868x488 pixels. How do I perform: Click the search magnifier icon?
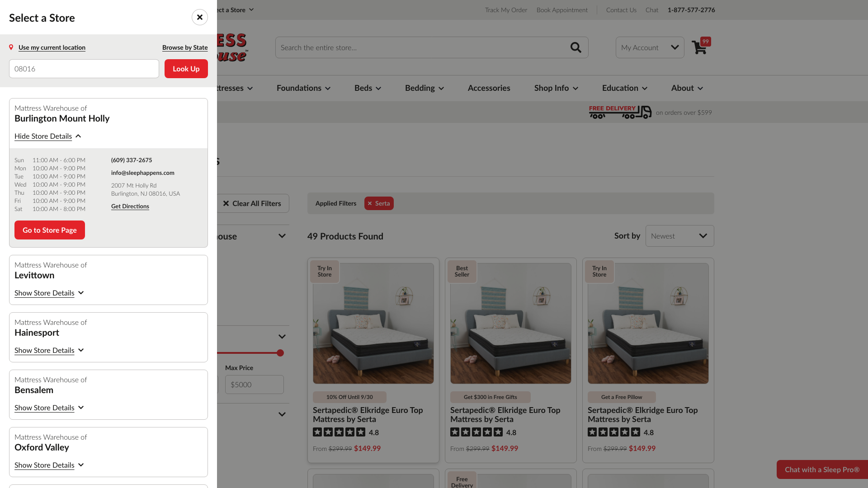576,47
